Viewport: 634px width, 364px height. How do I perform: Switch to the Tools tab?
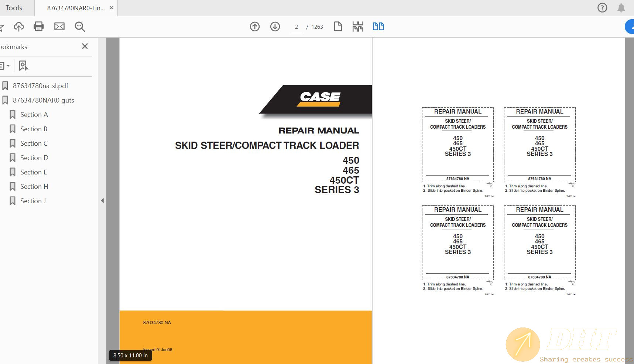[x=14, y=7]
